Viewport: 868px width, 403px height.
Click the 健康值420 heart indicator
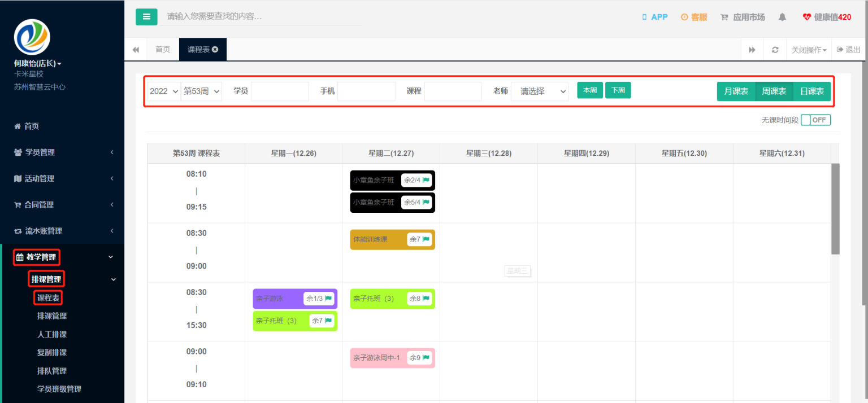tap(827, 17)
